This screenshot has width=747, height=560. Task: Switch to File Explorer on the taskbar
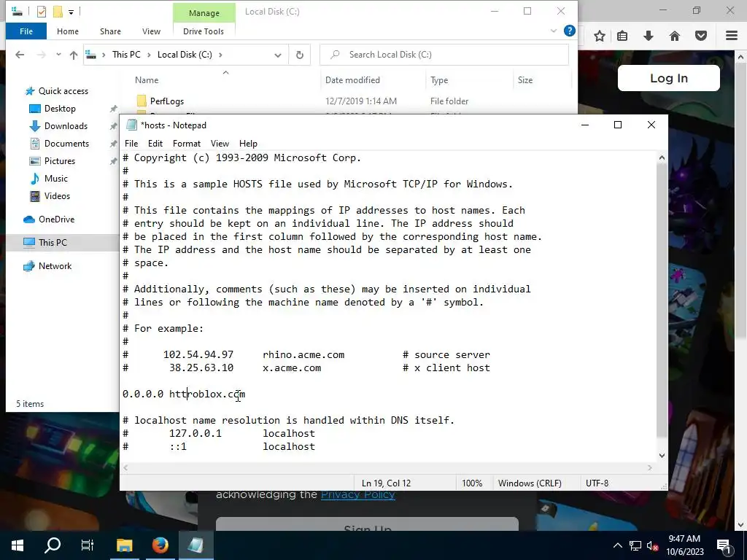124,545
